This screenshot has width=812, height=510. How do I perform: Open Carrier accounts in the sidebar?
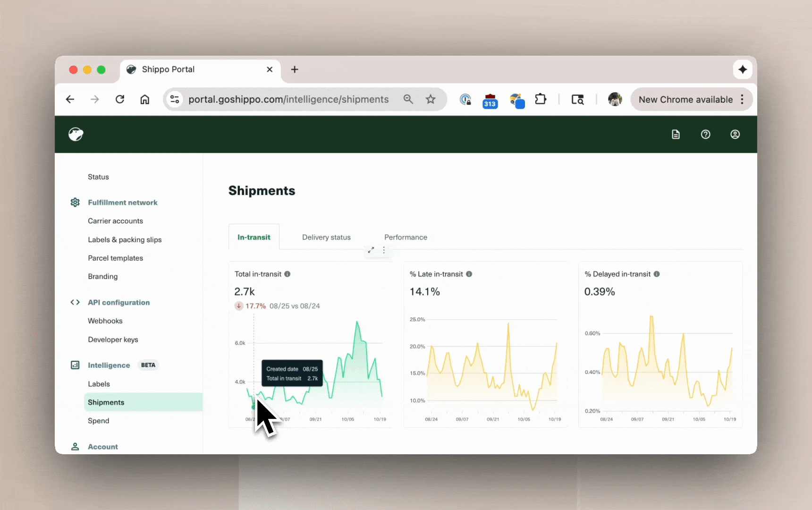click(115, 221)
